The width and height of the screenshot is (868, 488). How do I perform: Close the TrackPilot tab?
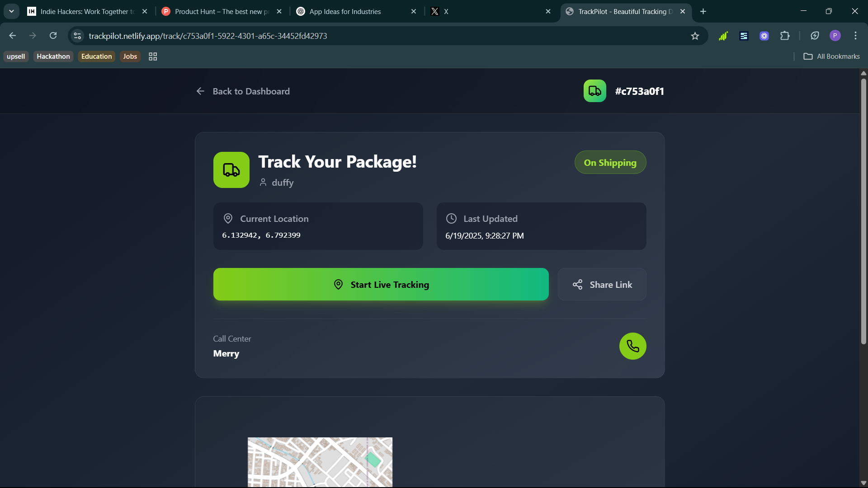[683, 11]
